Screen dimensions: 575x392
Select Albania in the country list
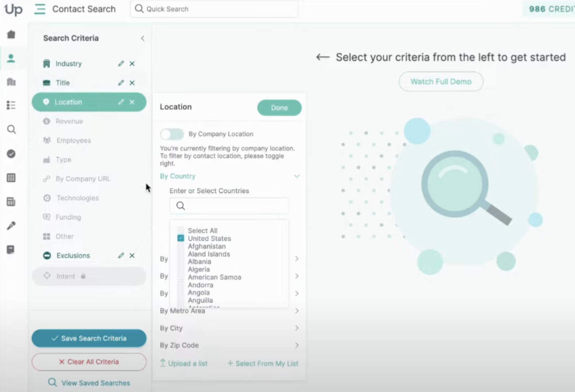point(199,261)
